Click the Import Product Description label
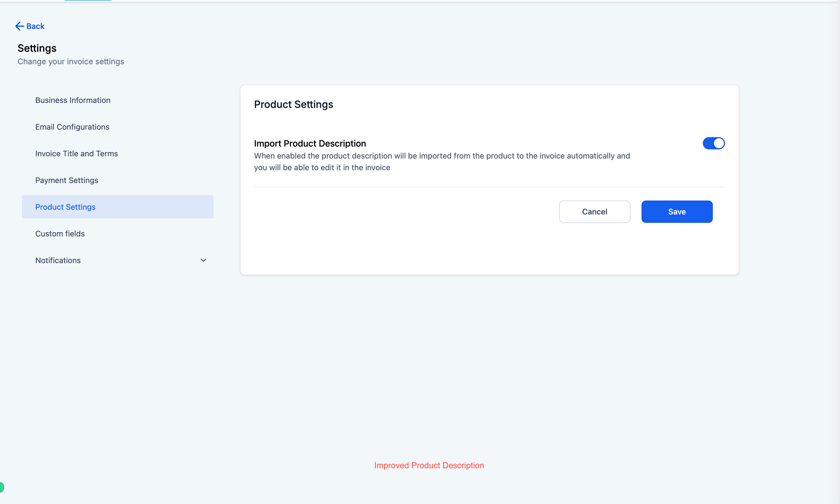840x504 pixels. click(x=310, y=144)
